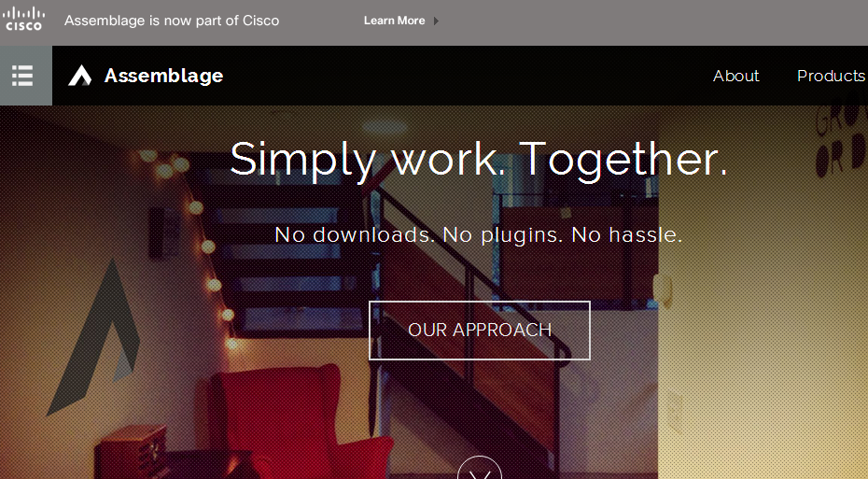Image resolution: width=868 pixels, height=479 pixels.
Task: Click the white Assemblage triangle logo icon
Action: pyautogui.click(x=80, y=76)
